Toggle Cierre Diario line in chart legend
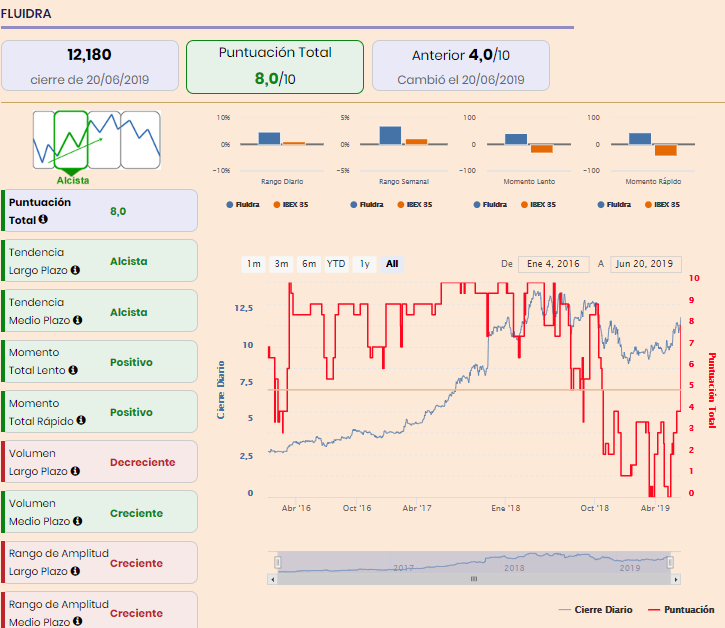This screenshot has height=628, width=725. tap(595, 610)
